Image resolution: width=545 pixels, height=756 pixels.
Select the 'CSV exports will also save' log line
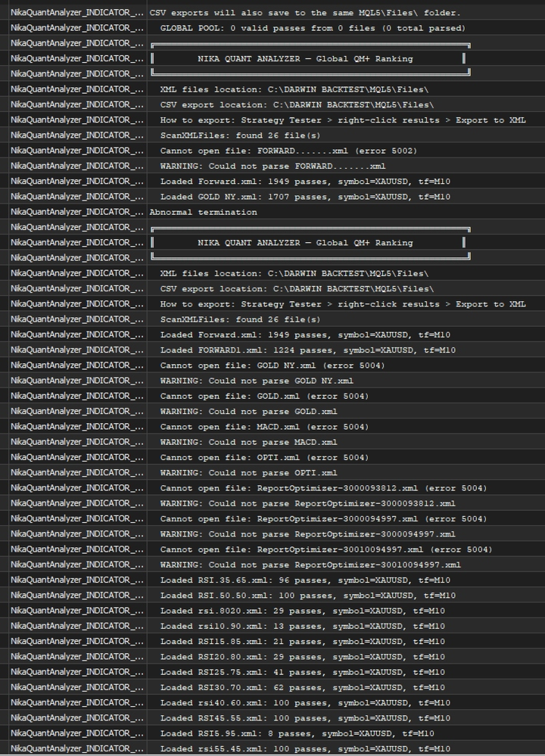[x=272, y=13]
